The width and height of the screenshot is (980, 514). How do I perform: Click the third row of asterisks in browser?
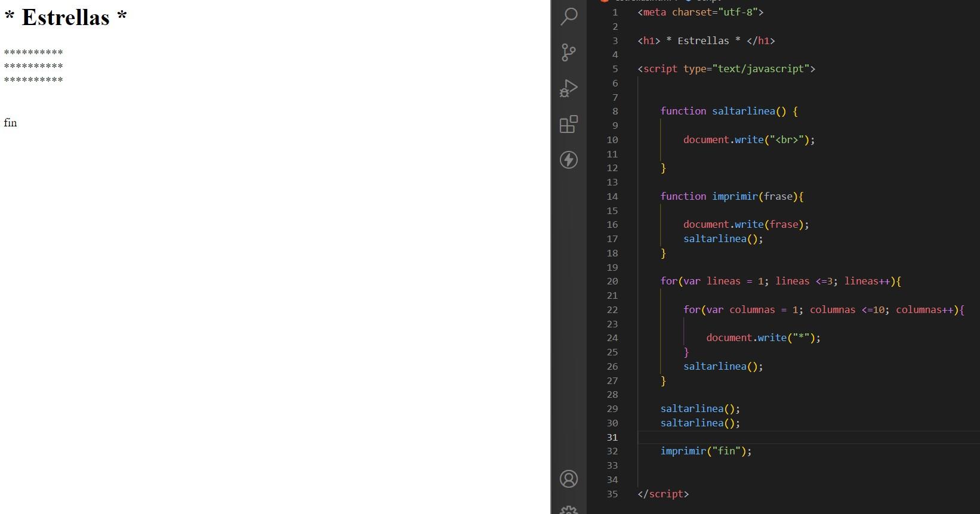tap(33, 80)
